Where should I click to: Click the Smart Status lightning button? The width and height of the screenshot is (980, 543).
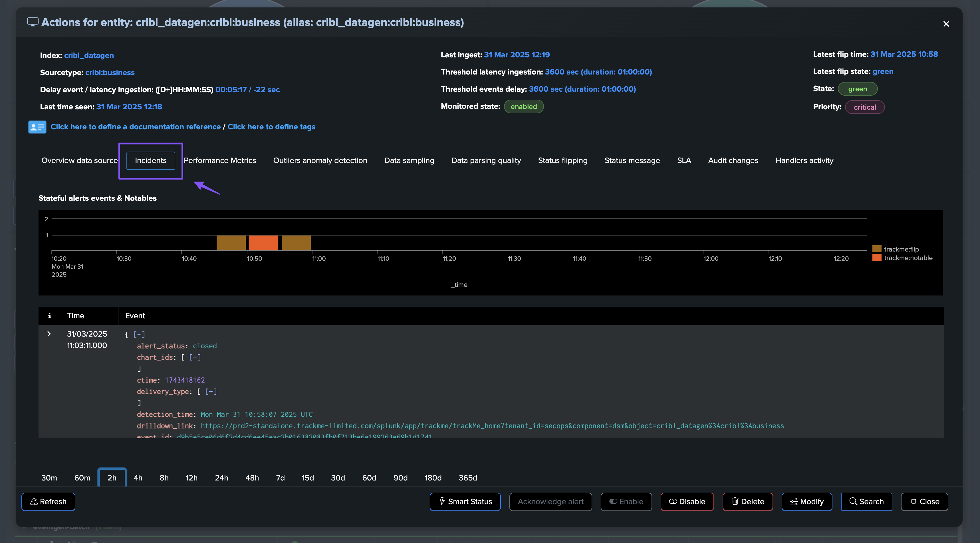[x=465, y=502]
